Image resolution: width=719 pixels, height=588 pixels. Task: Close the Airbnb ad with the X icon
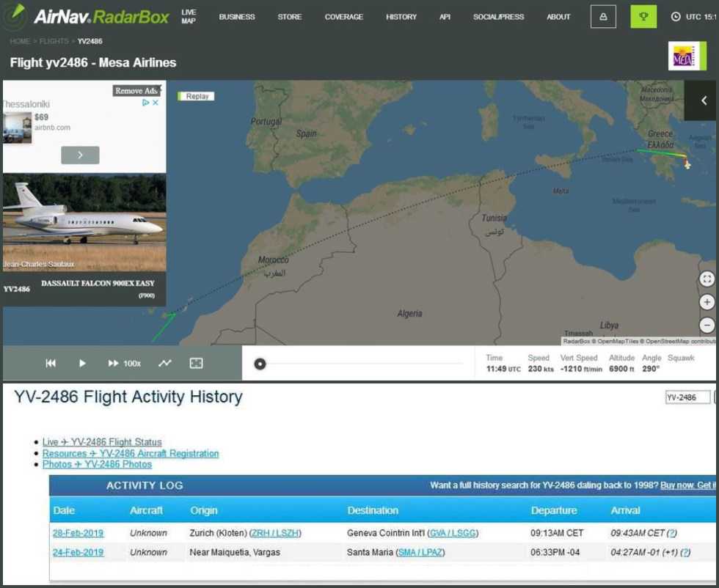click(x=156, y=103)
